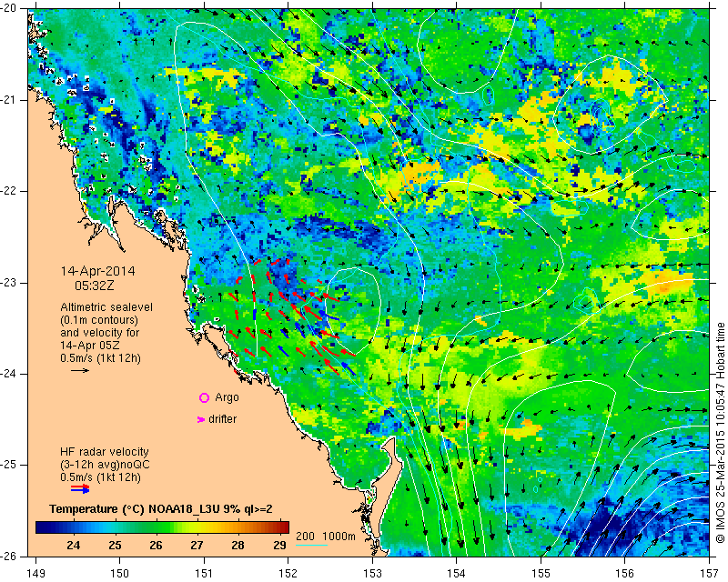This screenshot has height=582, width=728.
Task: Click the 'Argo' legend label
Action: (x=227, y=397)
